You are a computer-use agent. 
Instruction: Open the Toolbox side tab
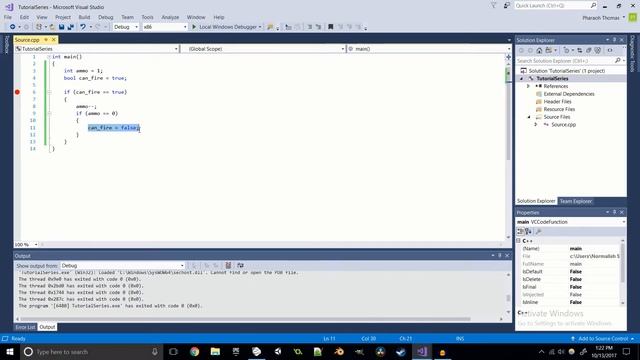6,45
